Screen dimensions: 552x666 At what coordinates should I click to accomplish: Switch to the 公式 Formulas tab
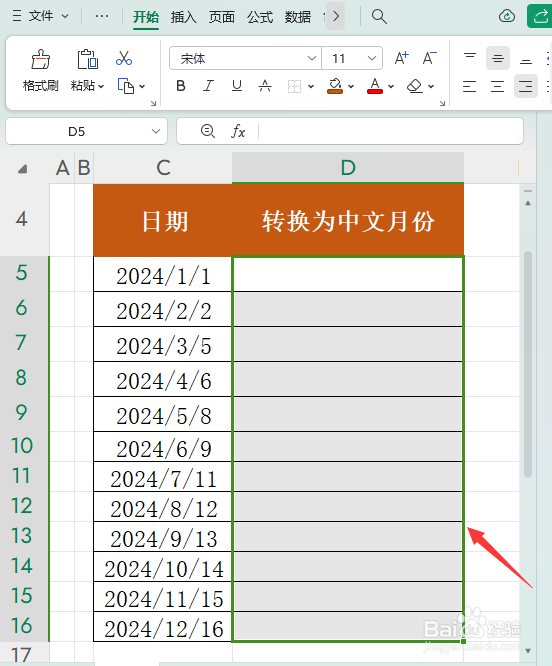point(260,17)
